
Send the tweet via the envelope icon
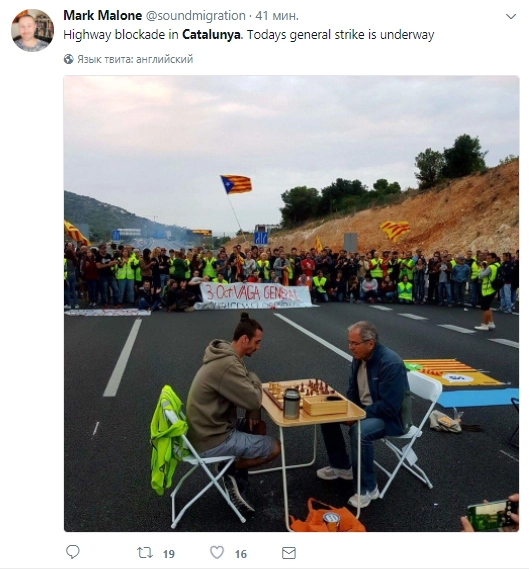289,553
